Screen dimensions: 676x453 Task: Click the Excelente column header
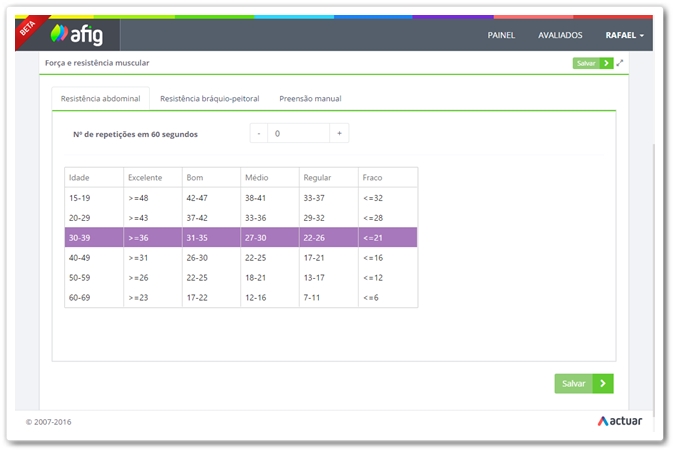click(138, 177)
